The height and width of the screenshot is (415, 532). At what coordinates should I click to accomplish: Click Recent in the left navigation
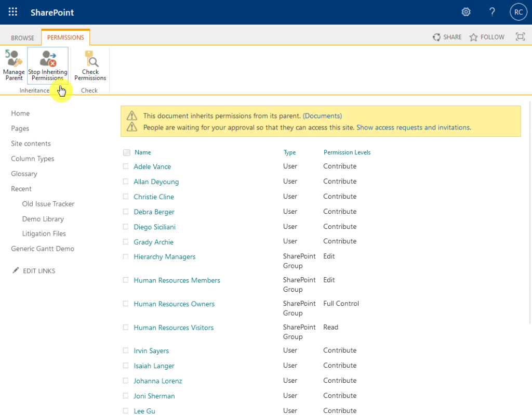pos(21,189)
